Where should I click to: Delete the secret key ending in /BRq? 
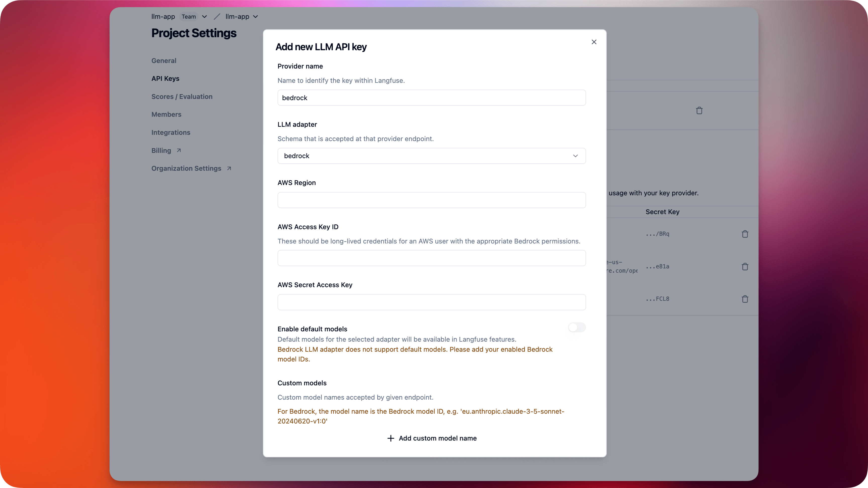[745, 234]
